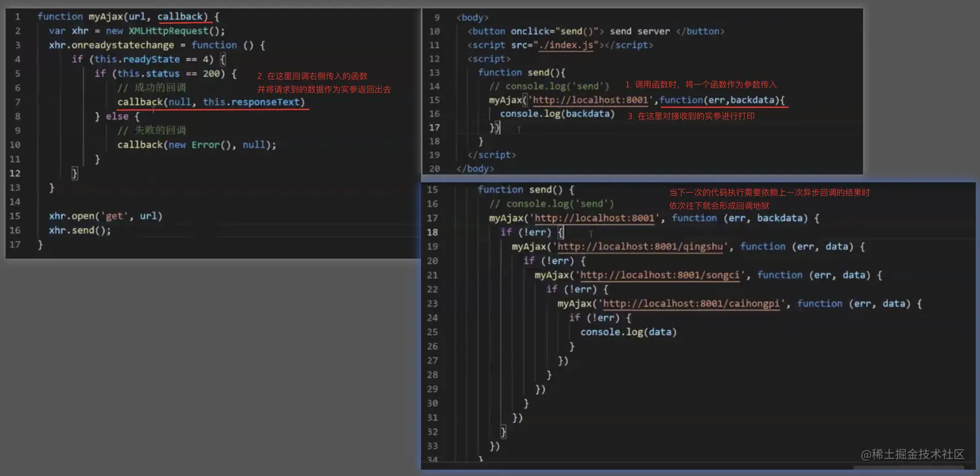Click the 'myAjax(' call on line 21
The width and height of the screenshot is (980, 476).
pyautogui.click(x=554, y=275)
